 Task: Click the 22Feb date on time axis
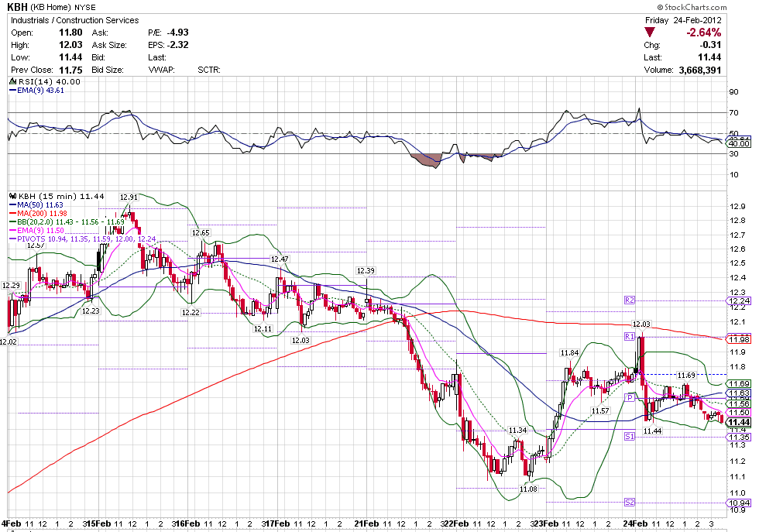pyautogui.click(x=456, y=523)
